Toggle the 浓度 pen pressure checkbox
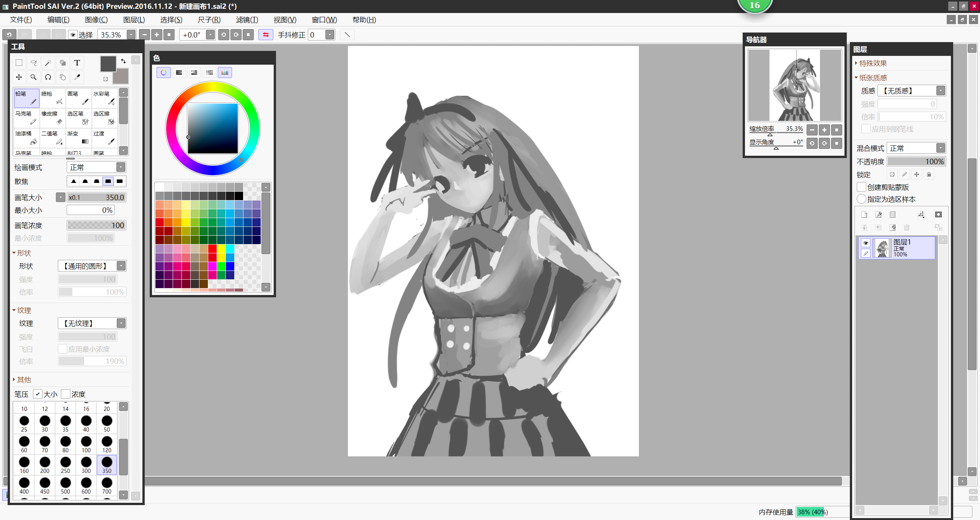This screenshot has width=980, height=520. (x=65, y=394)
